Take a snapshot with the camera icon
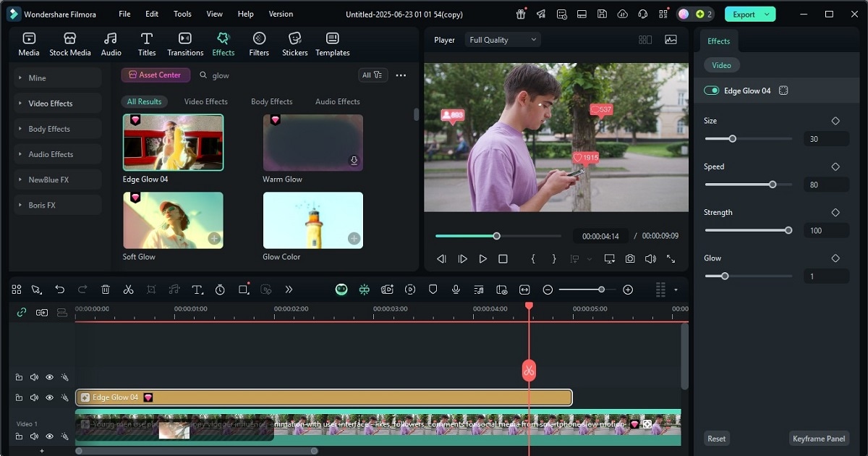The image size is (868, 456). 630,258
